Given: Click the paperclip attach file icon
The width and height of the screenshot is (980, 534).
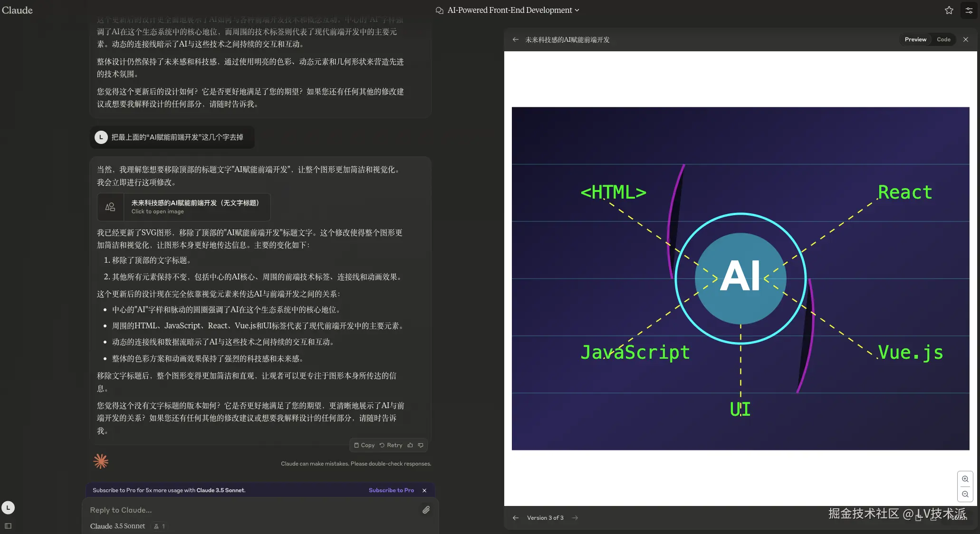Looking at the screenshot, I should 426,510.
